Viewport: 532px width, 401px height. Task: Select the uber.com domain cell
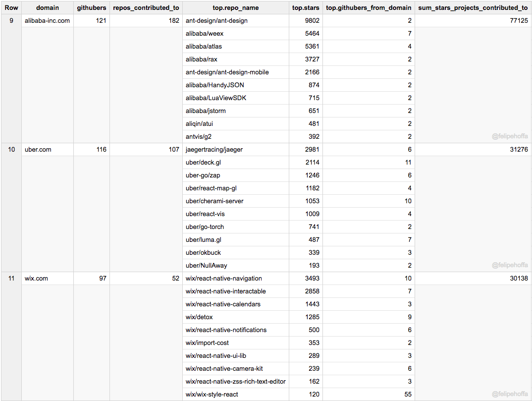[38, 150]
